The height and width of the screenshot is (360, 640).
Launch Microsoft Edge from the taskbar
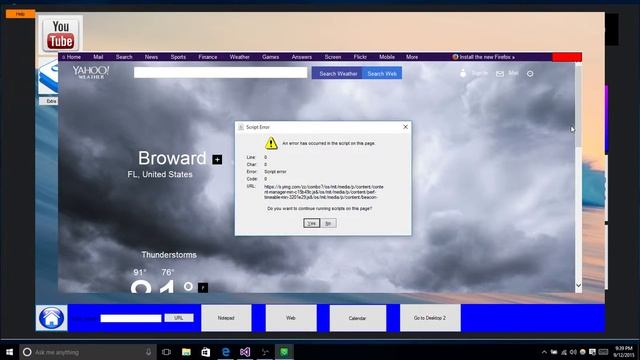pos(225,352)
